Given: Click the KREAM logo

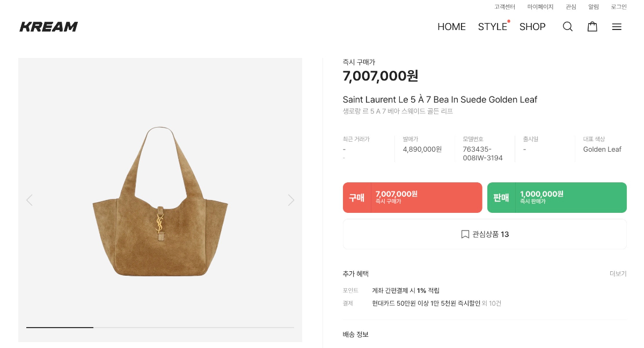Looking at the screenshot, I should click(x=49, y=27).
